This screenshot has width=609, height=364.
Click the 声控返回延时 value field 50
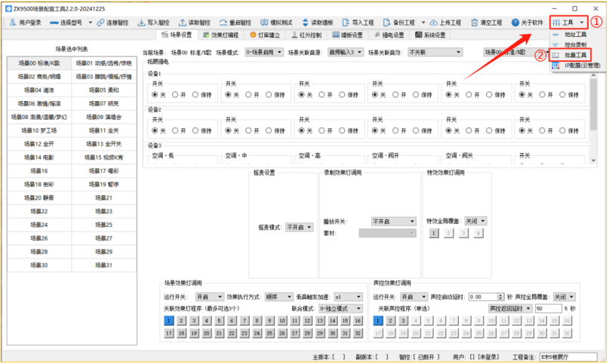coord(549,308)
